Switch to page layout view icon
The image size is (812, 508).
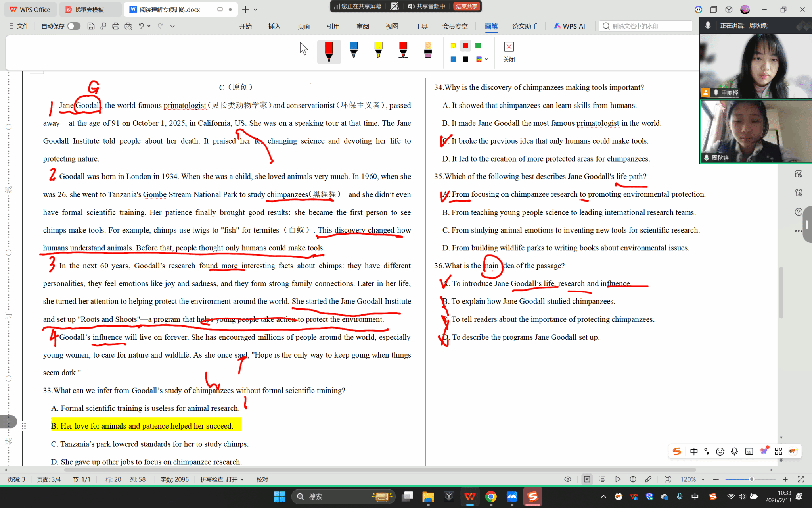[587, 479]
